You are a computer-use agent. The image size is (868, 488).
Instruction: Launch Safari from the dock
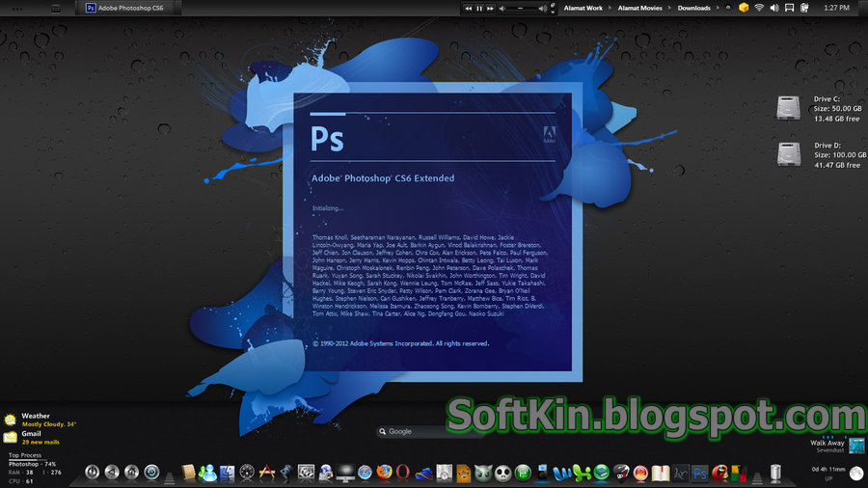click(365, 473)
